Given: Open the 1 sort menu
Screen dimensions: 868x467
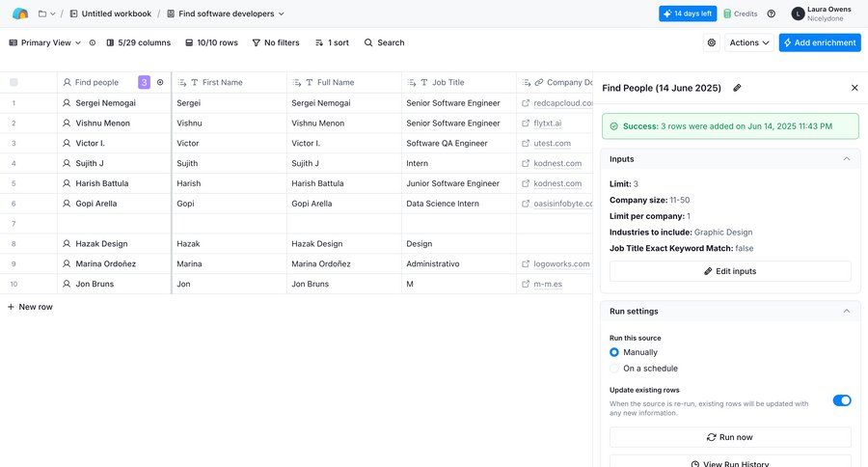Looking at the screenshot, I should (332, 42).
